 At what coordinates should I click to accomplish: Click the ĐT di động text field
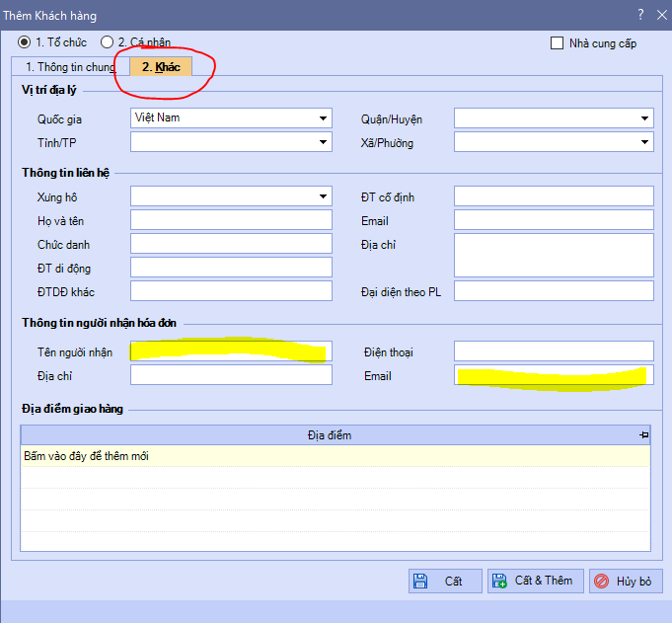point(231,267)
